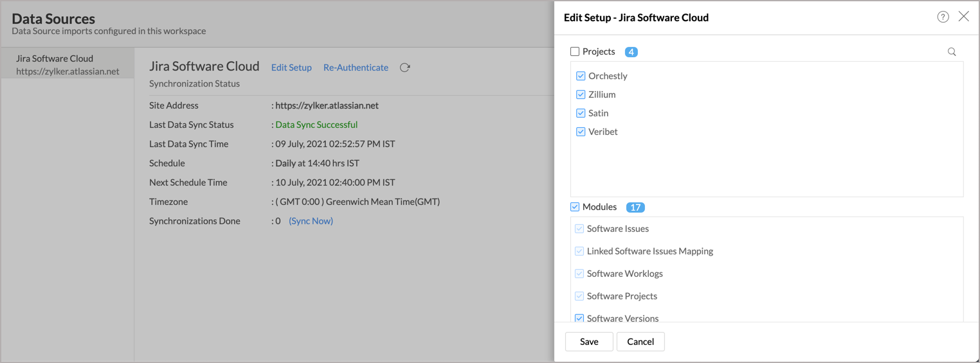Click the Edit Setup - Jira Software Cloud title
Image resolution: width=980 pixels, height=363 pixels.
pos(636,18)
